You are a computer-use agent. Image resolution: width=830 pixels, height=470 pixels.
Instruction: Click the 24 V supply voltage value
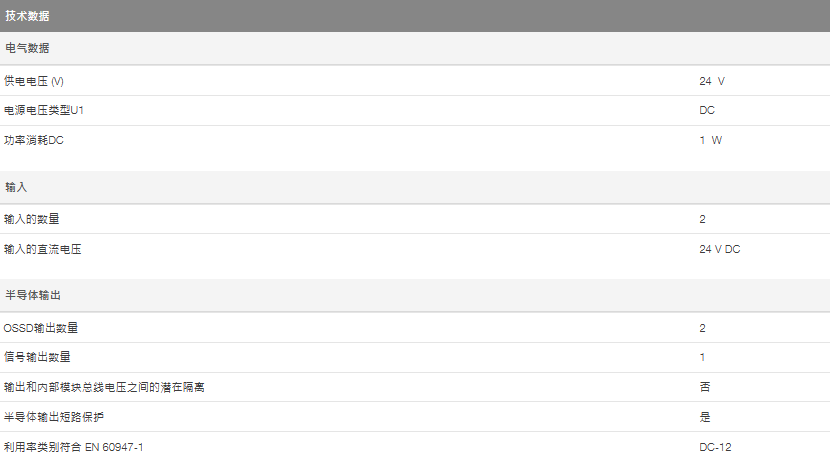[x=711, y=81]
